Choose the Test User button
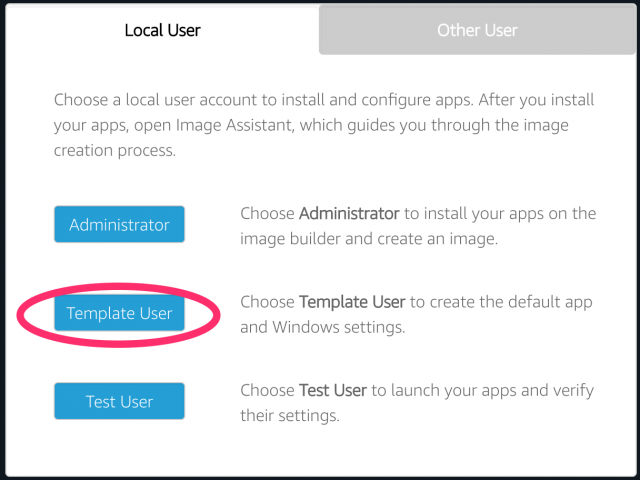This screenshot has width=640, height=480. click(119, 401)
